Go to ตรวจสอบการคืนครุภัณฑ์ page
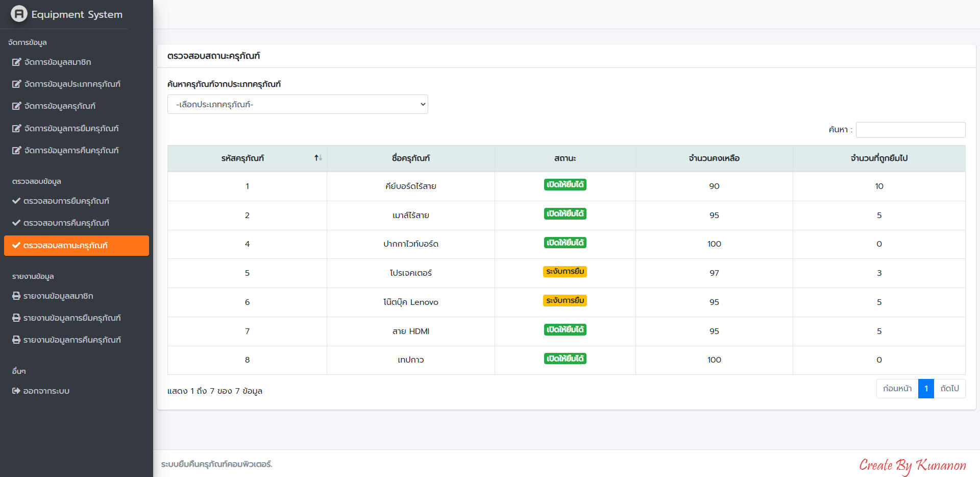 (x=66, y=223)
